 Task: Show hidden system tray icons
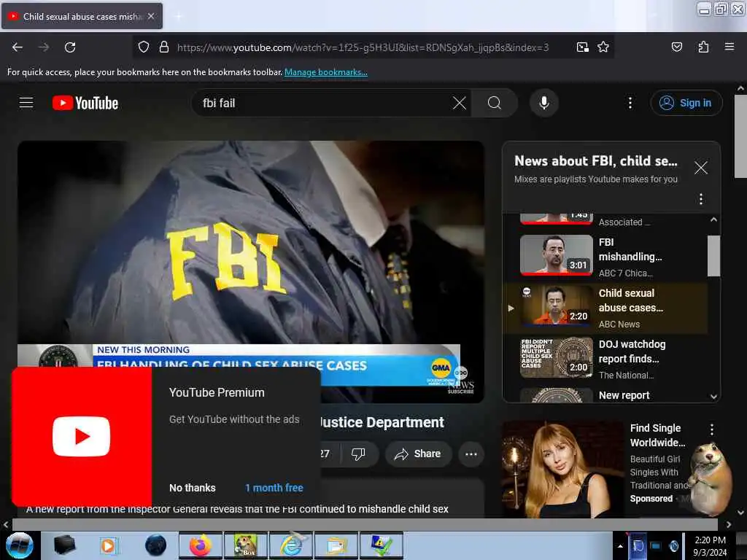click(620, 546)
